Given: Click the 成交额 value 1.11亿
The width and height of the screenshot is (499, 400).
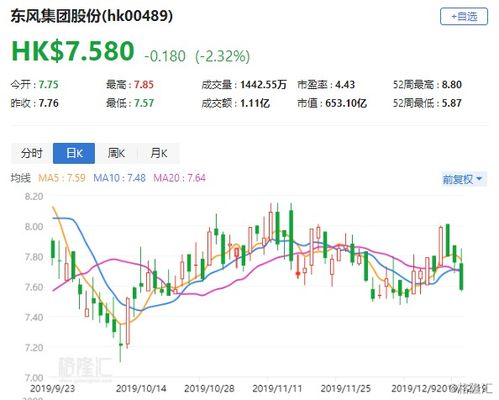Looking at the screenshot, I should tap(255, 103).
